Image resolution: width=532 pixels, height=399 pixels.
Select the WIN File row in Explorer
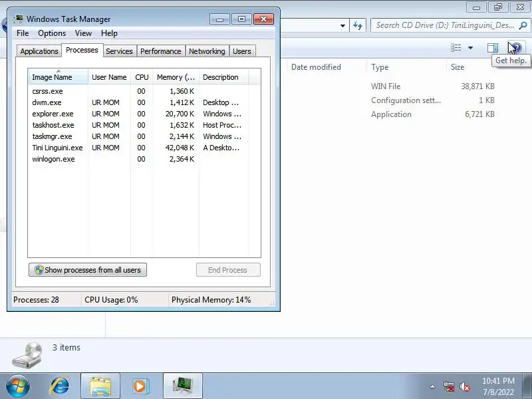point(390,86)
